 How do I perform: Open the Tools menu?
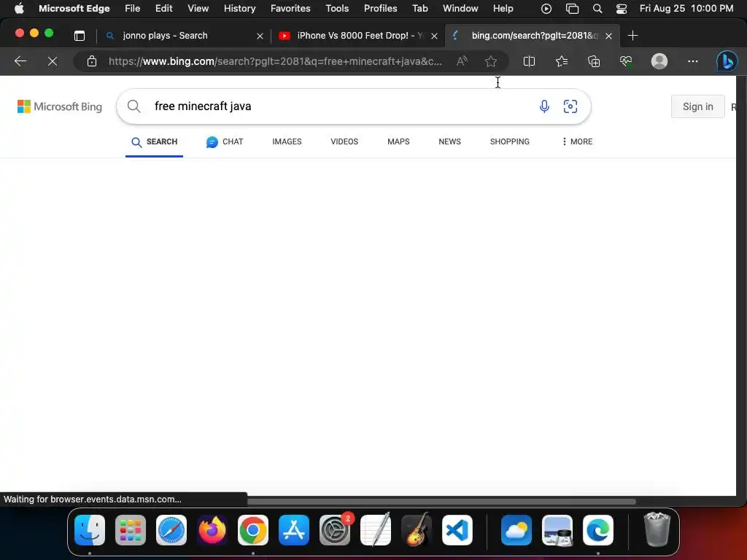[x=337, y=9]
